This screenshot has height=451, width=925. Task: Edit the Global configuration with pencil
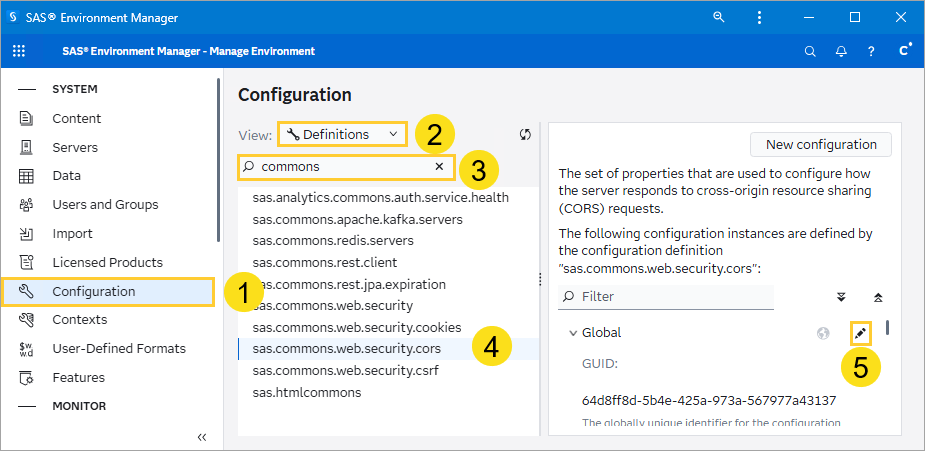point(860,333)
